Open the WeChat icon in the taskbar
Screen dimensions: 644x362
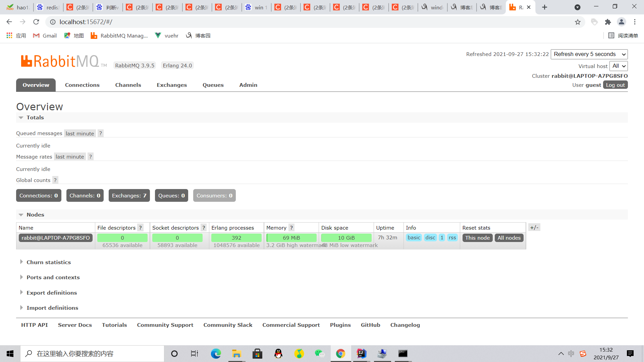click(319, 354)
